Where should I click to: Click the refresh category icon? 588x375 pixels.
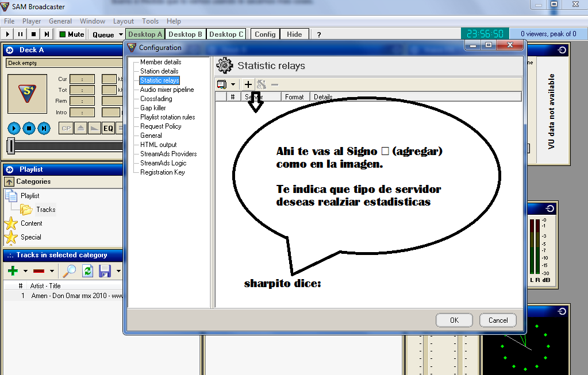[x=88, y=270]
